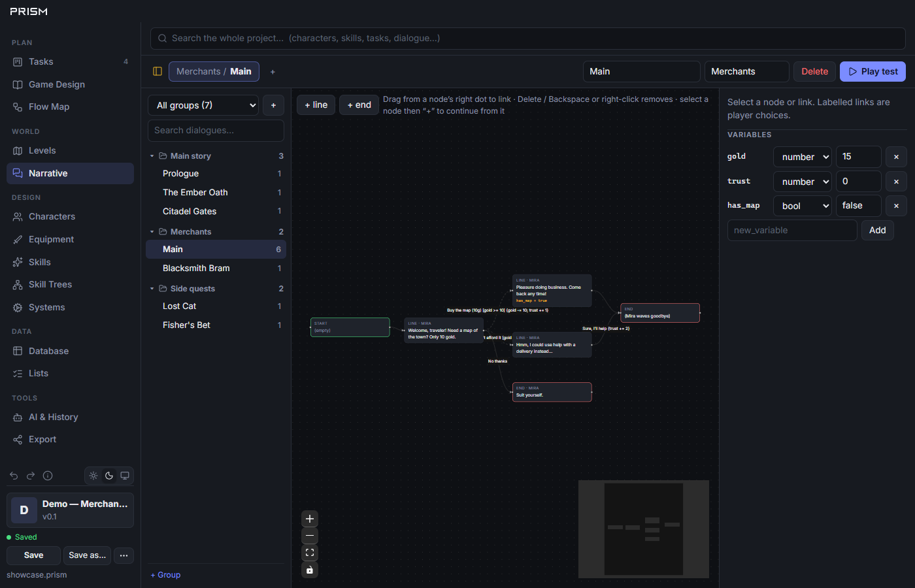Toggle the canvas lock icon

(x=310, y=570)
